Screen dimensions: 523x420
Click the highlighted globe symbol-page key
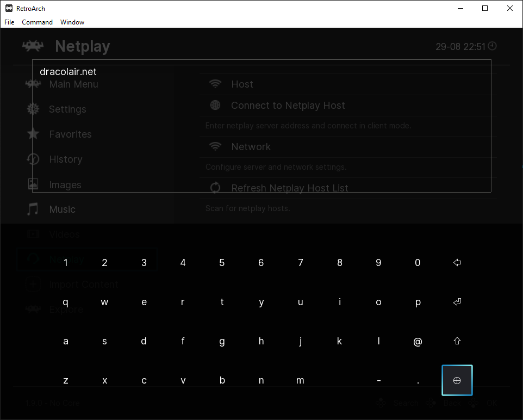tap(457, 380)
